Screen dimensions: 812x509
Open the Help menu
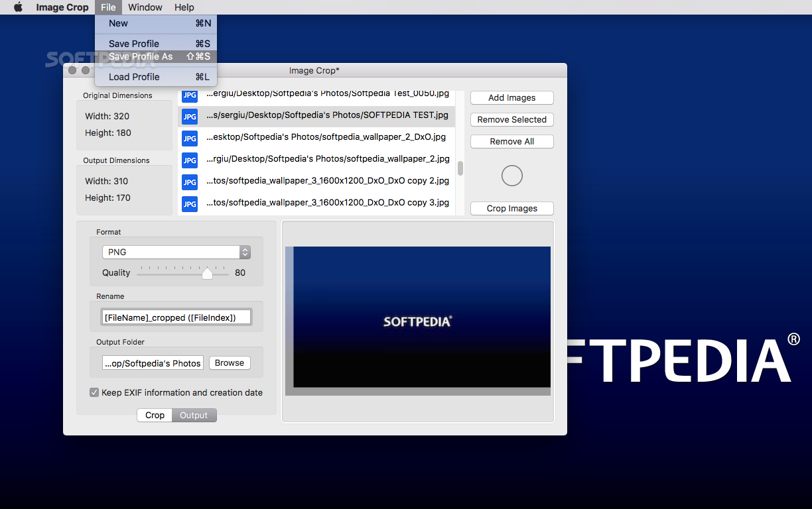point(184,7)
